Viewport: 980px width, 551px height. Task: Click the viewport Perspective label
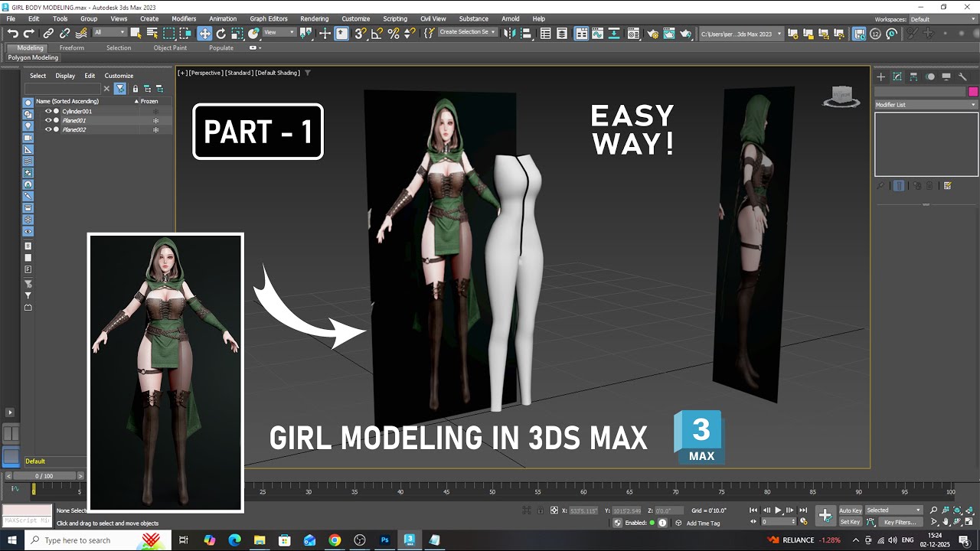(x=205, y=73)
